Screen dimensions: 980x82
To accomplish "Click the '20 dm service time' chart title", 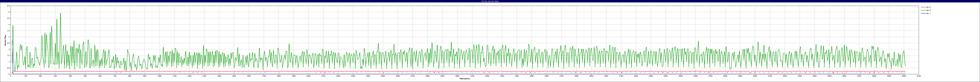I will (490, 1).
